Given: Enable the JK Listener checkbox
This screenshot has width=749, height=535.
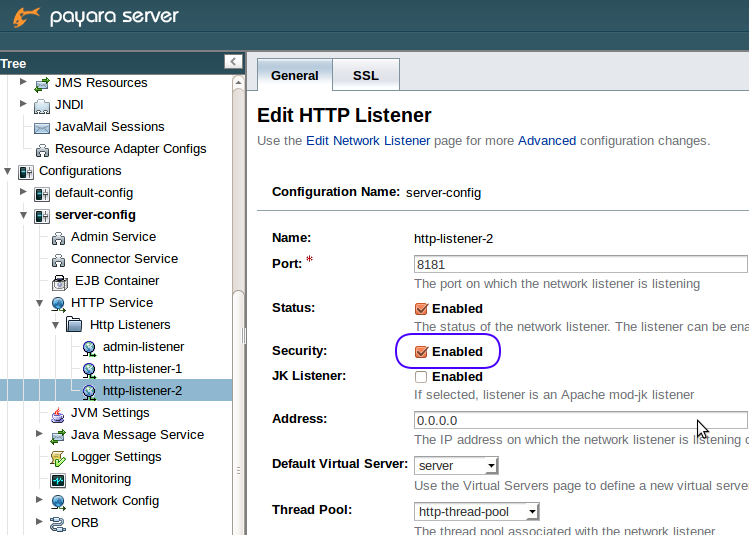Looking at the screenshot, I should click(x=421, y=377).
